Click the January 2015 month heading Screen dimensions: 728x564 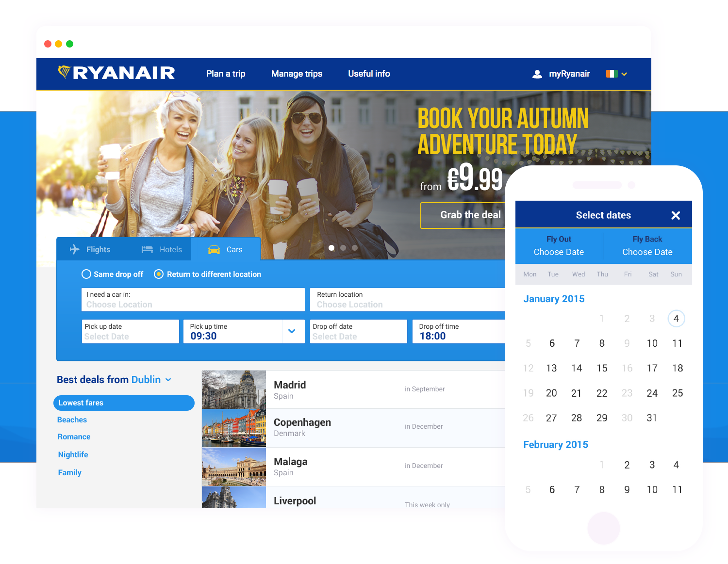pyautogui.click(x=554, y=299)
